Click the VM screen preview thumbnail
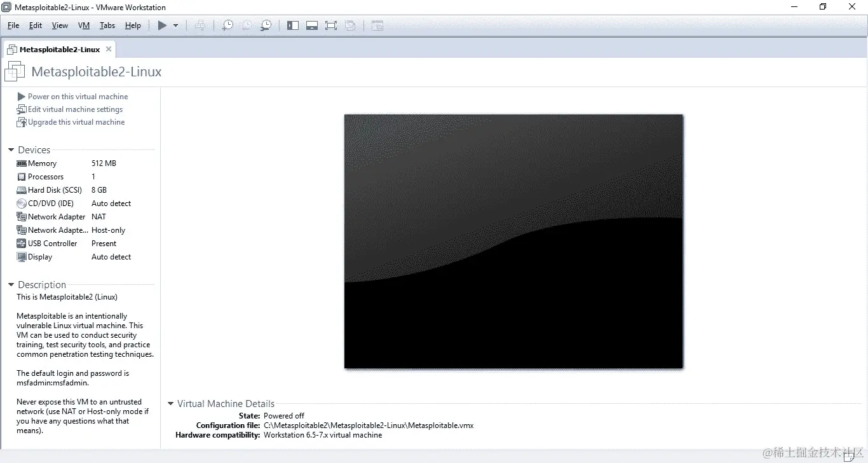The width and height of the screenshot is (868, 463). pyautogui.click(x=513, y=241)
